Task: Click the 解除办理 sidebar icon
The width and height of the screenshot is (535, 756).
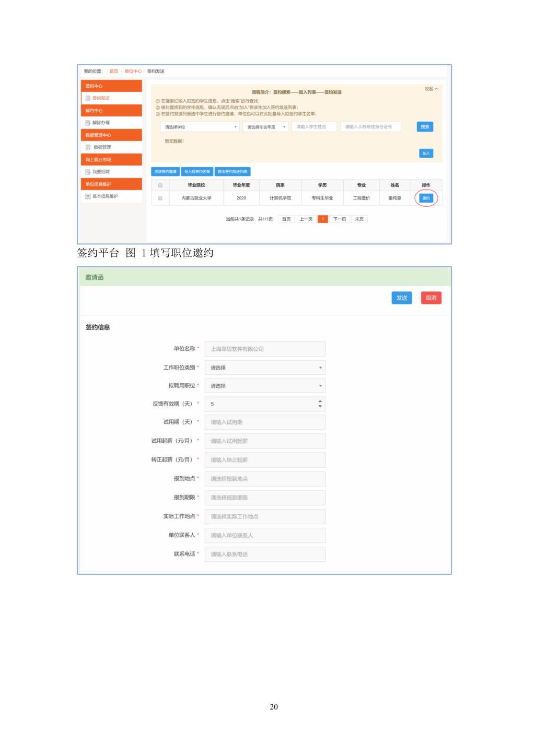Action: coord(88,123)
